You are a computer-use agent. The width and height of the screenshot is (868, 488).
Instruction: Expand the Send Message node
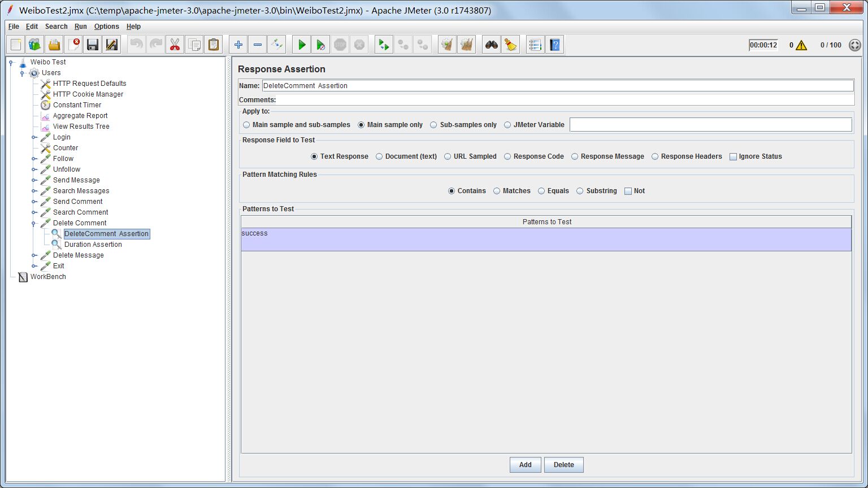34,180
